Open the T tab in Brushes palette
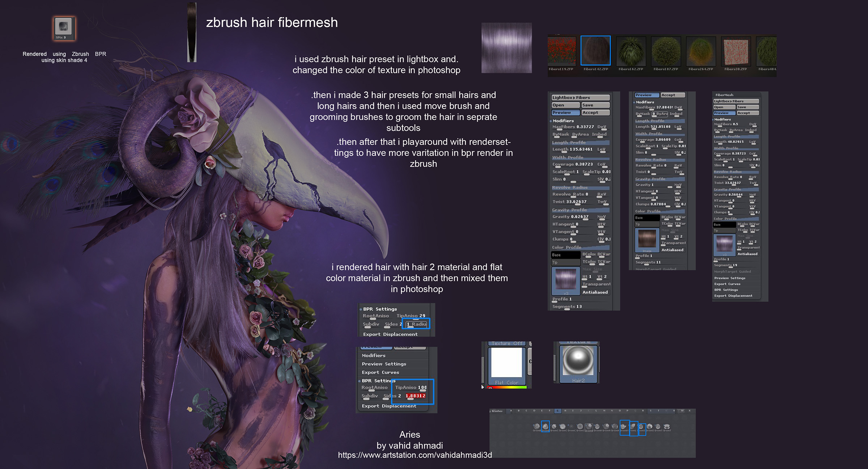 pos(659,411)
